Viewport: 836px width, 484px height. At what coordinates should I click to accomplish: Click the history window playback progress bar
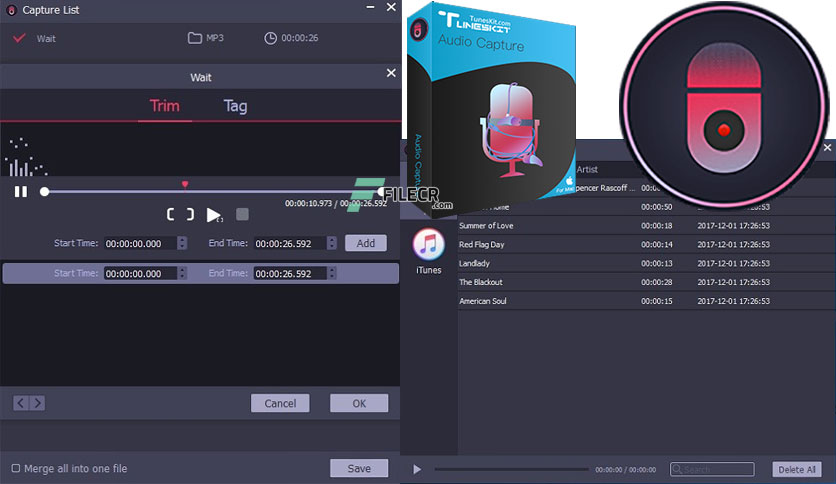coord(511,469)
